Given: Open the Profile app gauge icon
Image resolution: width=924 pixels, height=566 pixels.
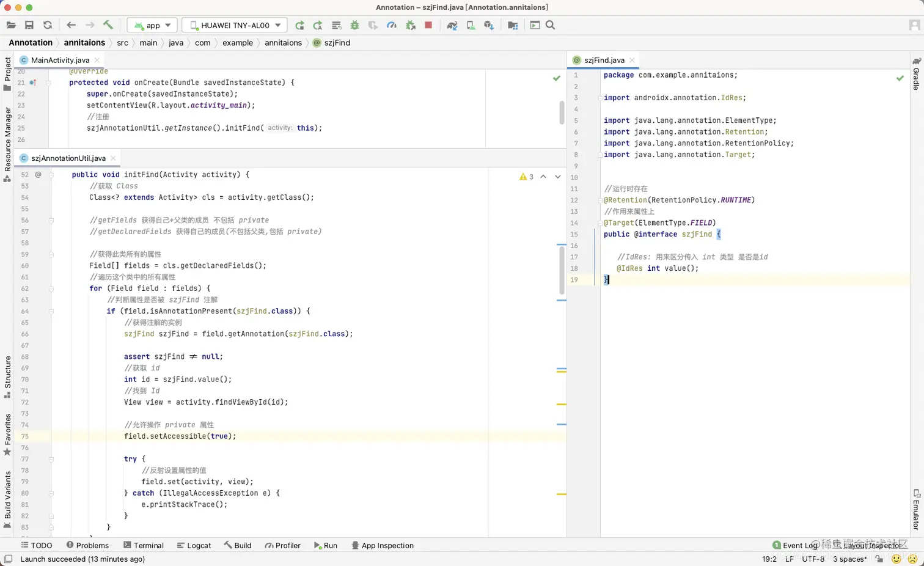Looking at the screenshot, I should click(x=392, y=25).
